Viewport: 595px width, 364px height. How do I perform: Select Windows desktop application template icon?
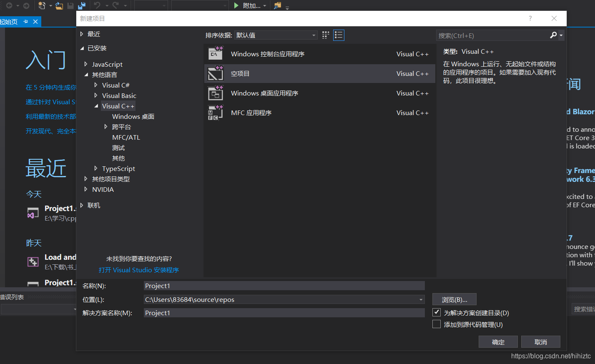tap(216, 93)
